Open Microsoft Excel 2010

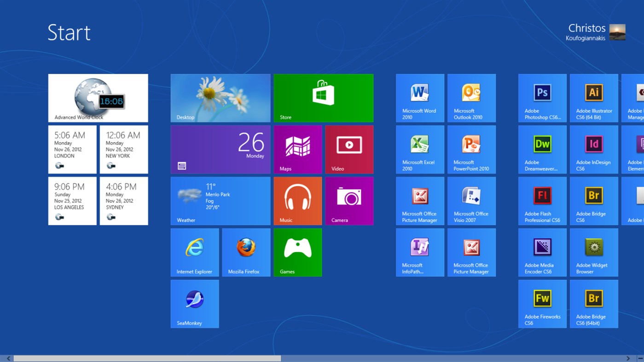tap(419, 149)
